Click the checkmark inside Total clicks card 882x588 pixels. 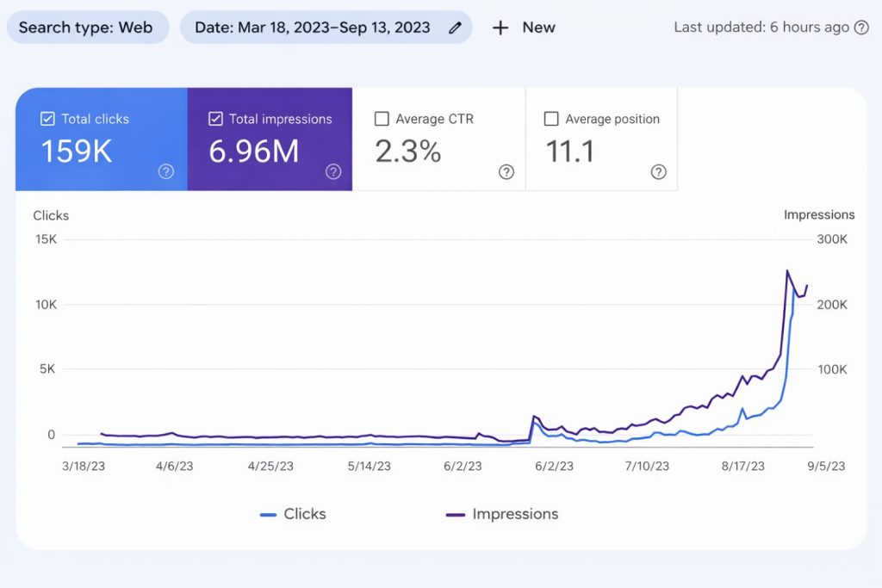click(x=47, y=119)
